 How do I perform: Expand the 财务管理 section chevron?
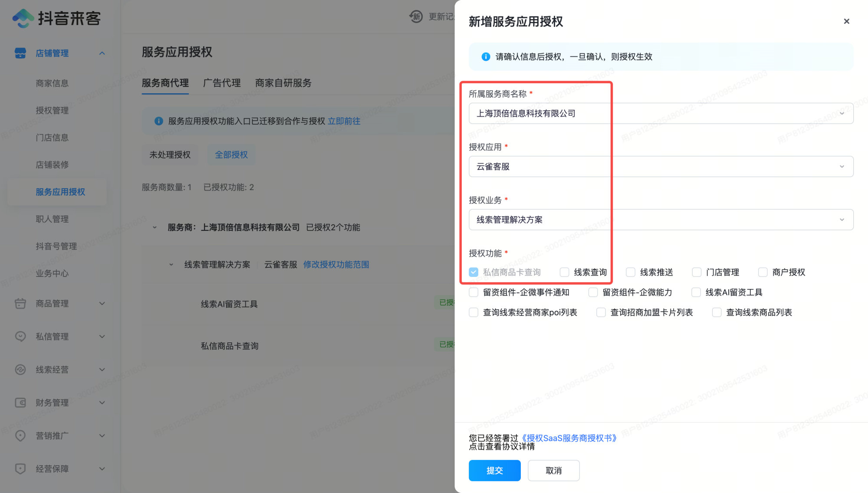click(x=102, y=402)
